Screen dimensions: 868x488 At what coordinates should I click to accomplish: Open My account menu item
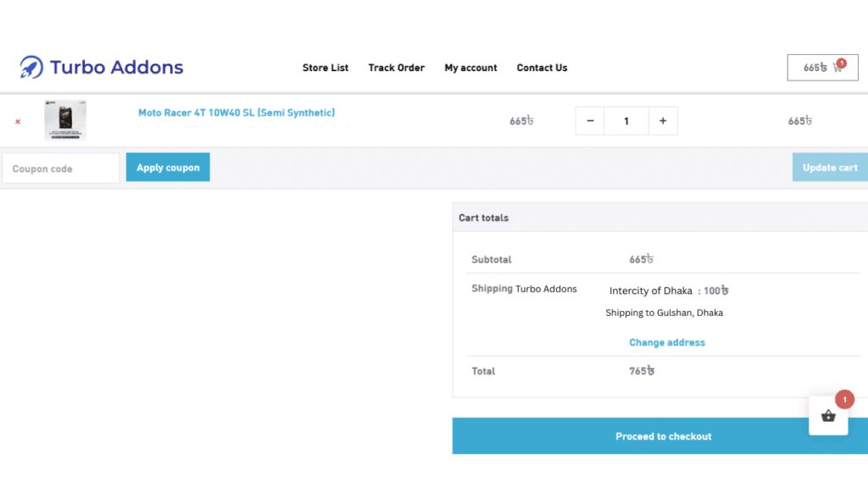coord(470,68)
